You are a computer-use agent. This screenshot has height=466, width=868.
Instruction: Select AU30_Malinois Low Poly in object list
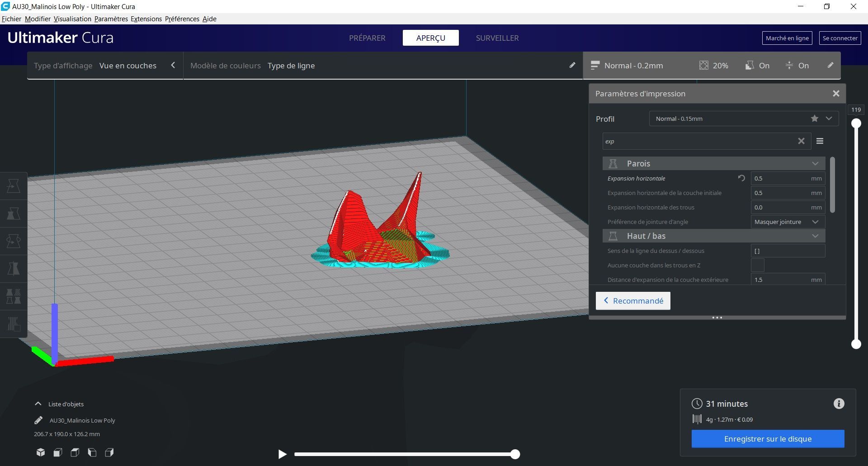click(82, 420)
